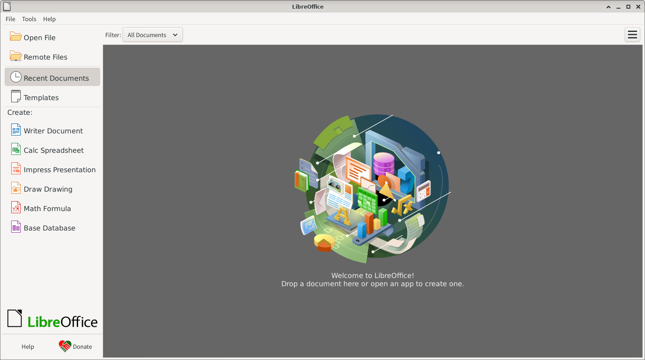Click the Donate heart icon

pos(65,346)
